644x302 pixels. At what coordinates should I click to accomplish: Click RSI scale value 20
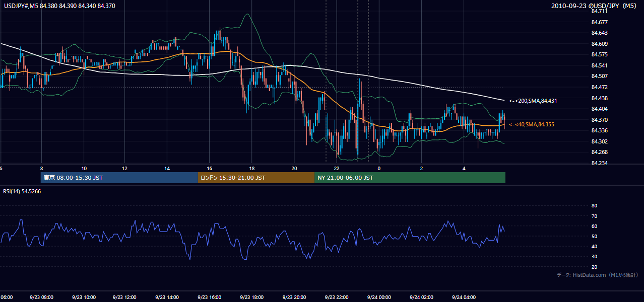(x=594, y=267)
